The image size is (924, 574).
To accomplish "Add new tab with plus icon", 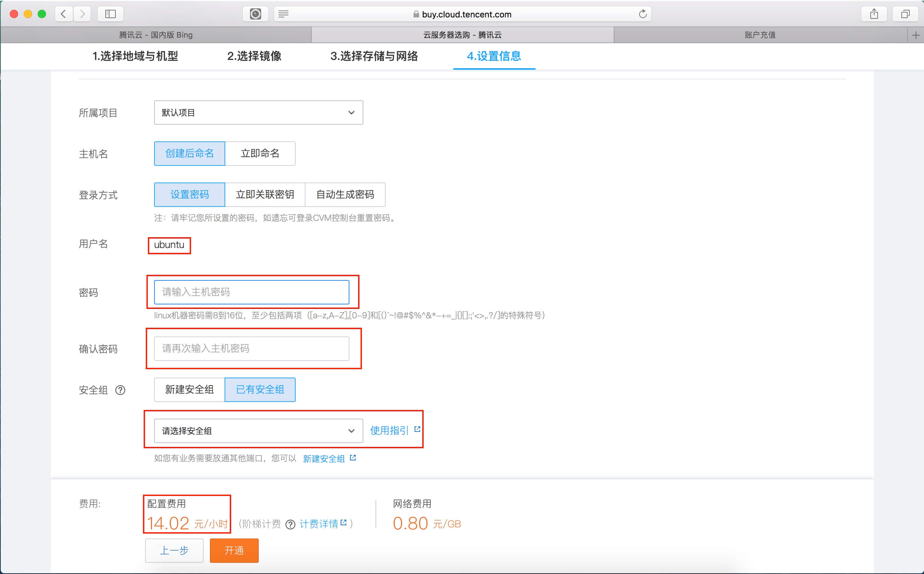I will coord(916,35).
